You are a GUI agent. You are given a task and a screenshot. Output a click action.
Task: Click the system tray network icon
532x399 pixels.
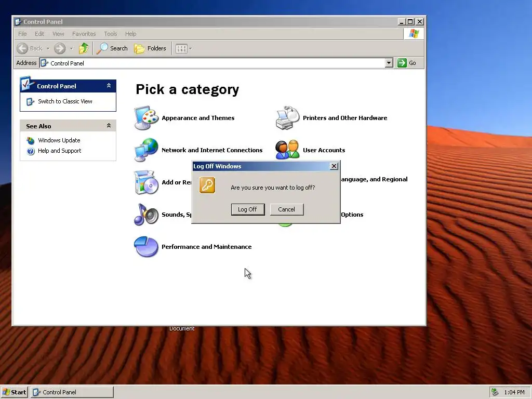(495, 392)
